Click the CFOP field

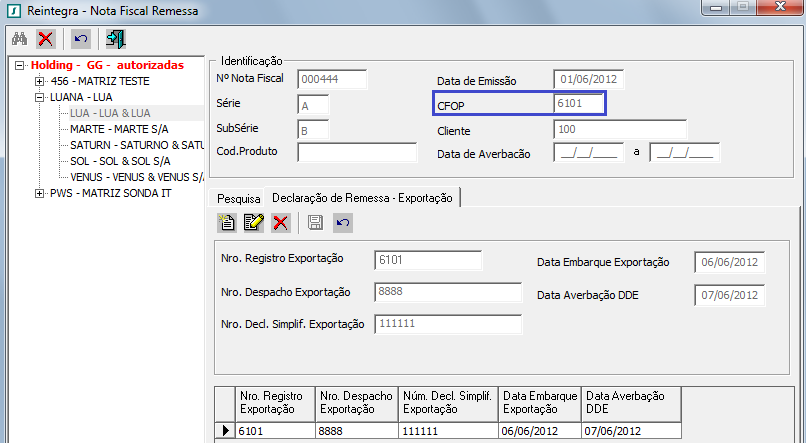point(579,103)
